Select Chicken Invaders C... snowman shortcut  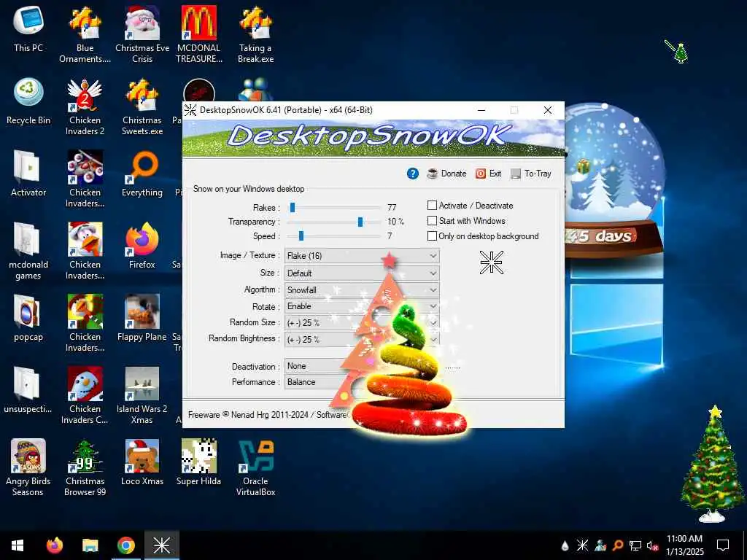85,395
